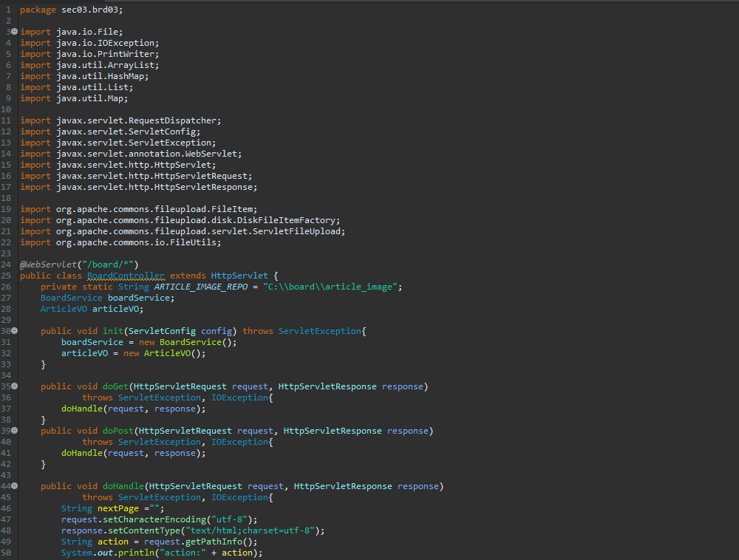739x560 pixels.
Task: Click getPathInfo method call
Action: click(x=214, y=542)
